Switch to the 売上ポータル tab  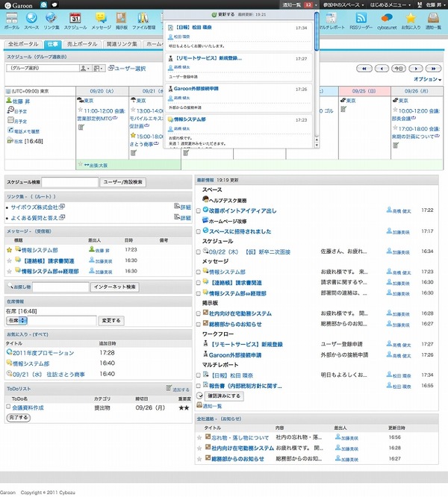82,44
